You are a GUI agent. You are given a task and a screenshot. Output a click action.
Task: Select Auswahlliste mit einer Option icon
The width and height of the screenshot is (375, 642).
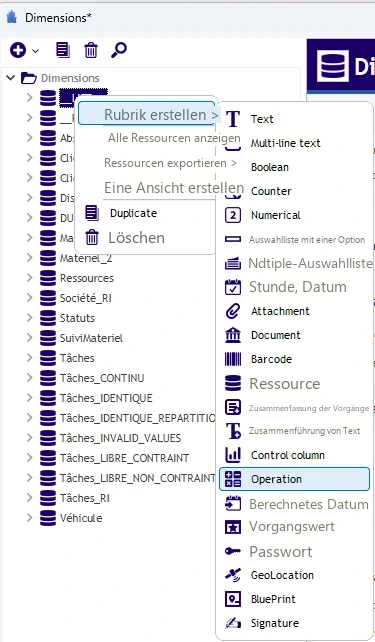(x=233, y=240)
